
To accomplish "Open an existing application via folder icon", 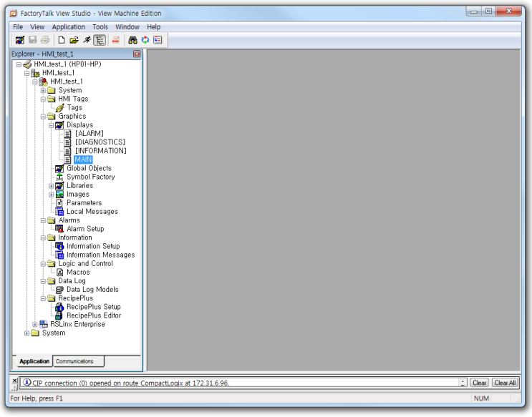I will tap(74, 40).
